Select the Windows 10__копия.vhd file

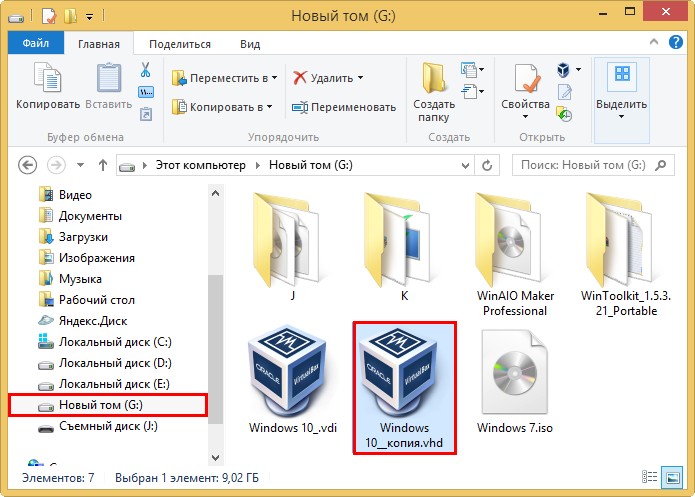tap(404, 387)
